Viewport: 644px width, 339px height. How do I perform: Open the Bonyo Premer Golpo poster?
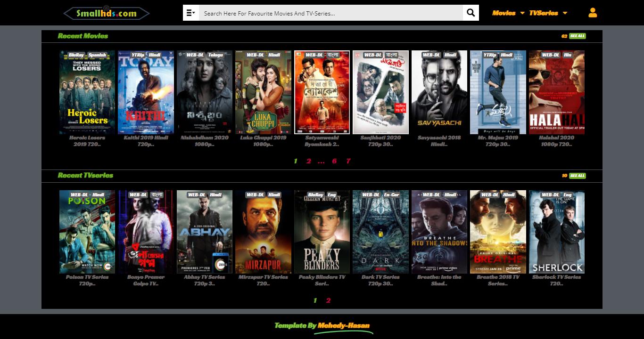click(x=146, y=232)
